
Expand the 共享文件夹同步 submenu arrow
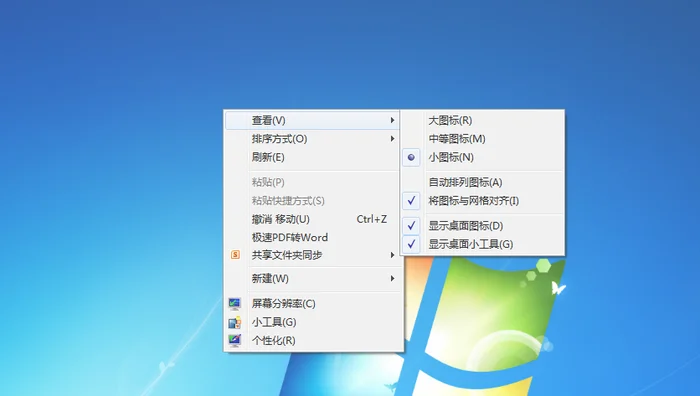[x=392, y=255]
